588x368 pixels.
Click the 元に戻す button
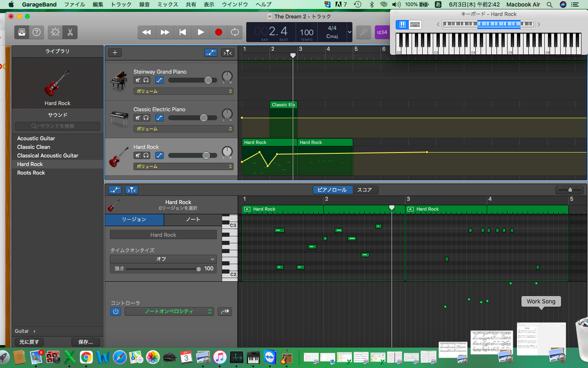29,342
